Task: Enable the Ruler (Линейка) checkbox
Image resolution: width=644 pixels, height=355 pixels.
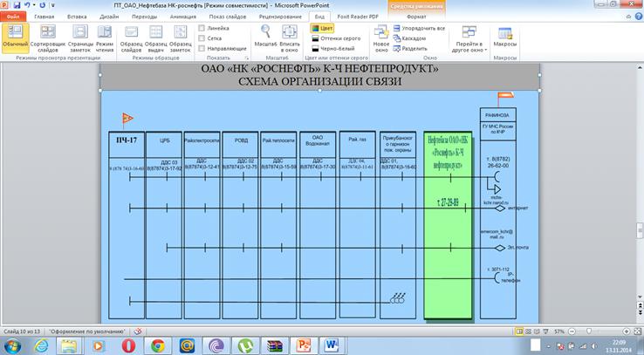Action: 202,28
